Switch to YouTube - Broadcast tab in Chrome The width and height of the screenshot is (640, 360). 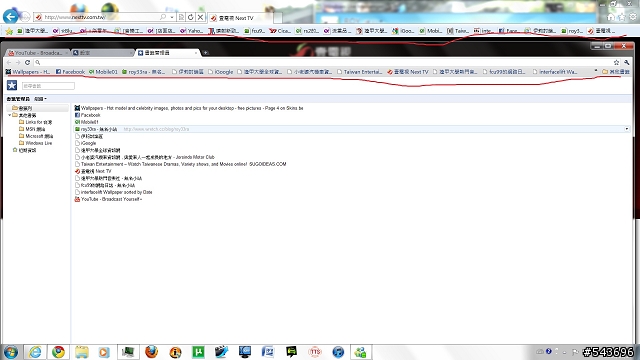coord(38,53)
